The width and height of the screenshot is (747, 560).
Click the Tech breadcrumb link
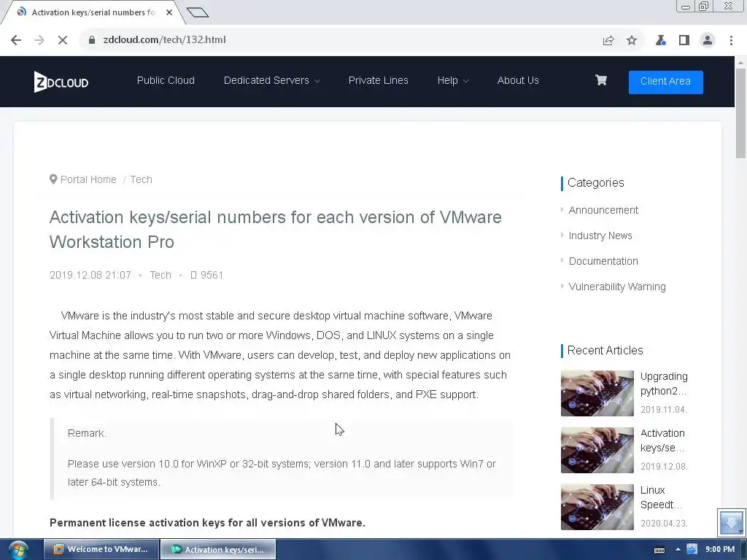(x=141, y=179)
